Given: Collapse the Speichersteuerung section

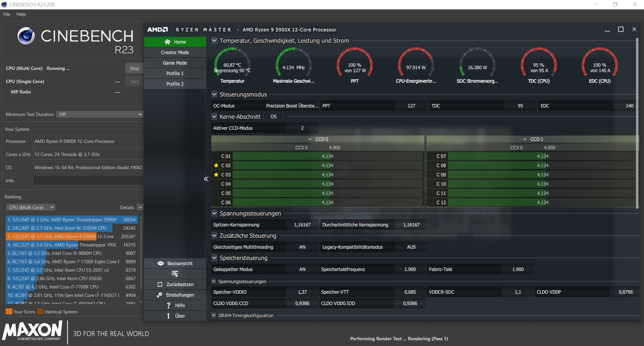Looking at the screenshot, I should [x=214, y=258].
